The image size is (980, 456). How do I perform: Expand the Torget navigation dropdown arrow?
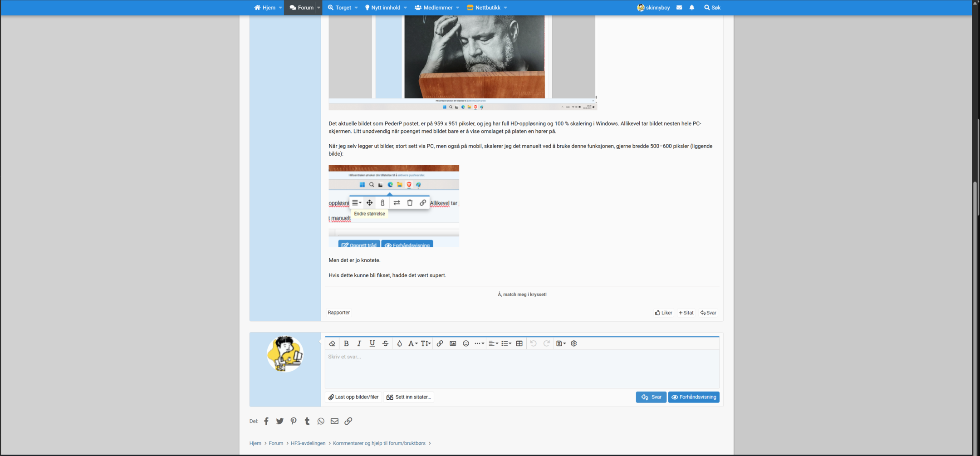[x=356, y=8]
